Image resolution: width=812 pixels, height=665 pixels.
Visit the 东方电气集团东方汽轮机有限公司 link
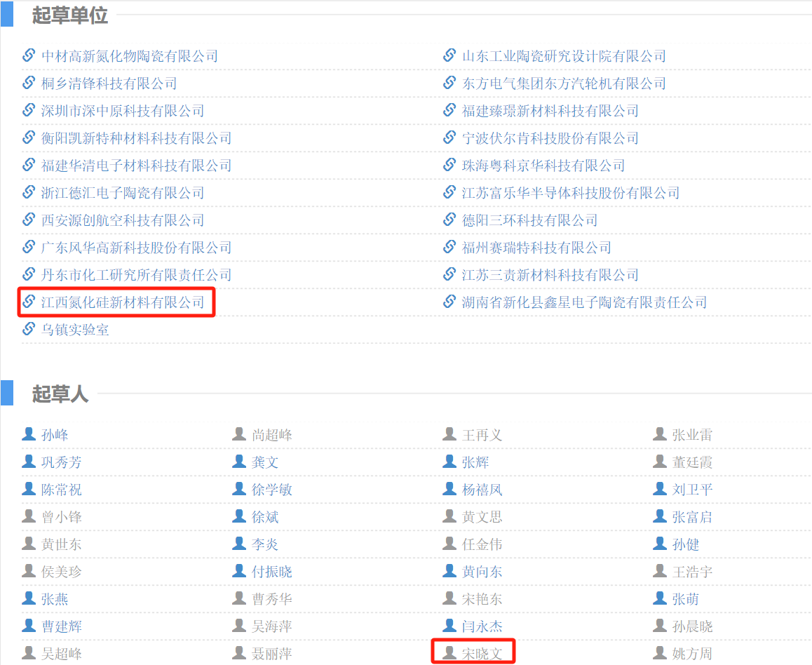pos(564,83)
